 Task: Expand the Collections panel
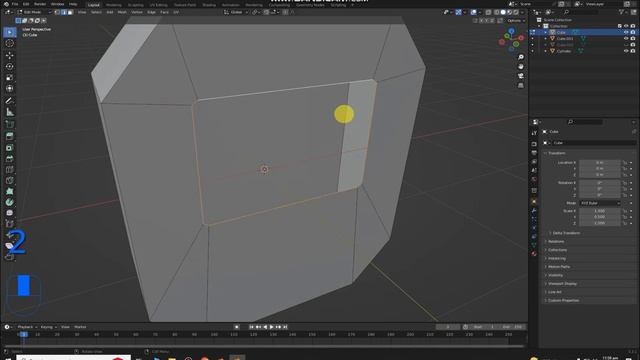(x=558, y=250)
